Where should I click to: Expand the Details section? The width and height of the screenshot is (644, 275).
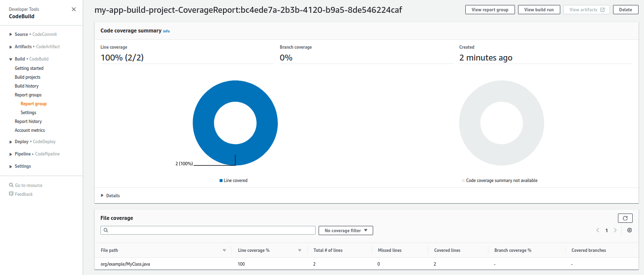tap(102, 196)
